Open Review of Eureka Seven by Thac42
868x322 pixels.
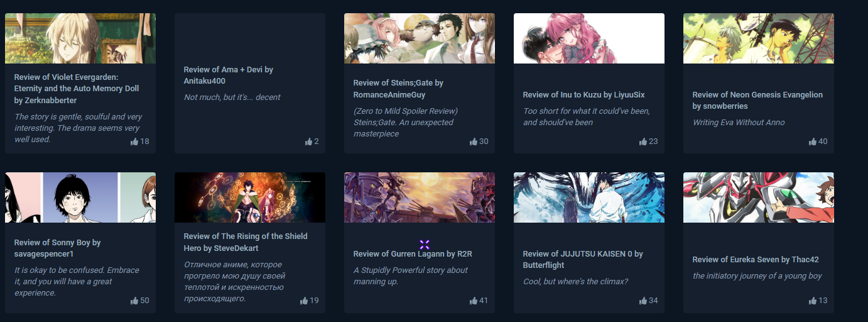tap(756, 260)
